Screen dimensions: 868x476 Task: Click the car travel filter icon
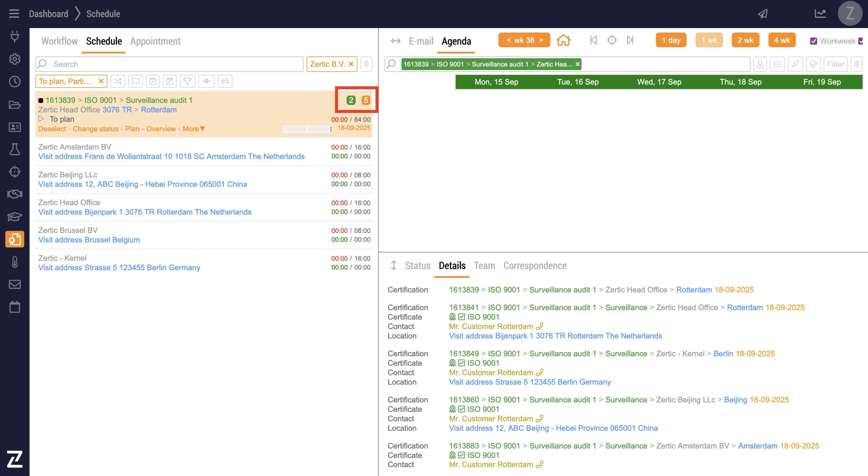(225, 81)
